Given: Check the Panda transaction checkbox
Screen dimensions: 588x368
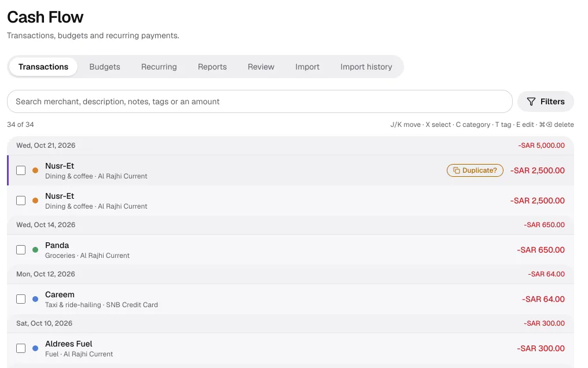Looking at the screenshot, I should tap(21, 250).
